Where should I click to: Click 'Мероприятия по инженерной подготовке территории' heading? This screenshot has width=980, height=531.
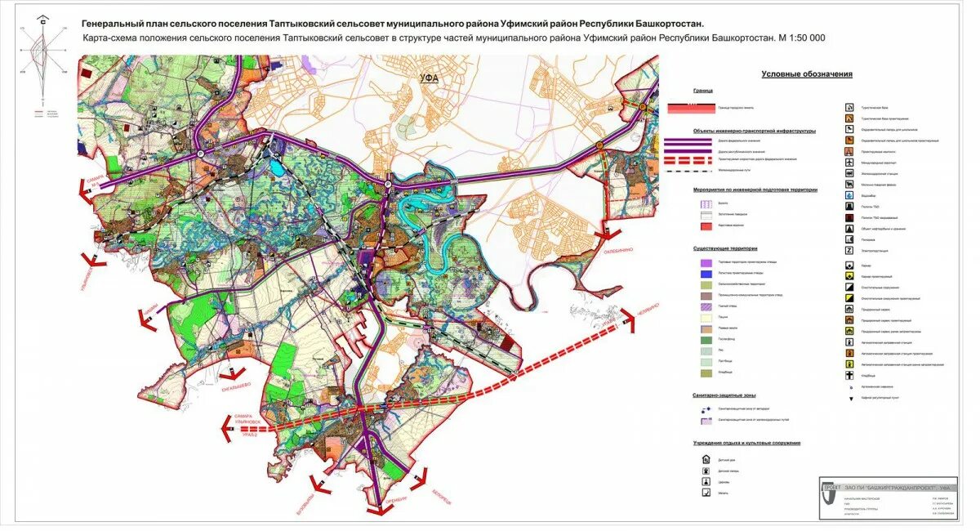pos(755,190)
